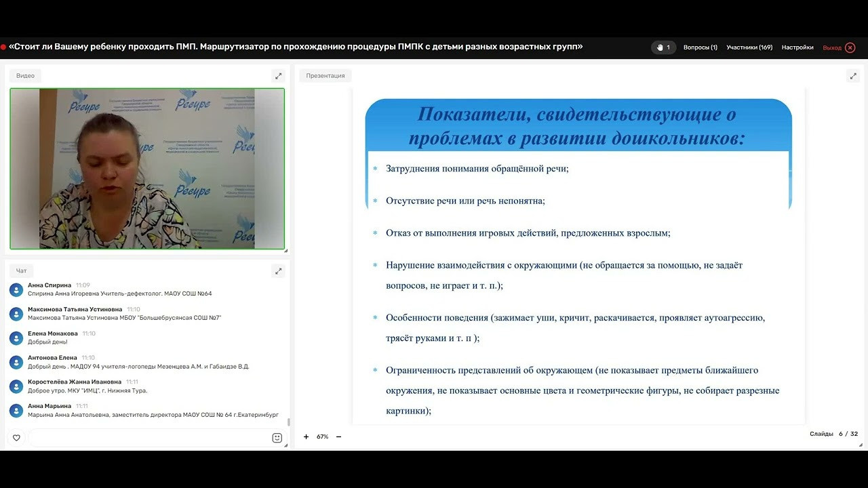The height and width of the screenshot is (488, 868).
Task: Open the Вопросы (1) panel
Action: pos(700,47)
